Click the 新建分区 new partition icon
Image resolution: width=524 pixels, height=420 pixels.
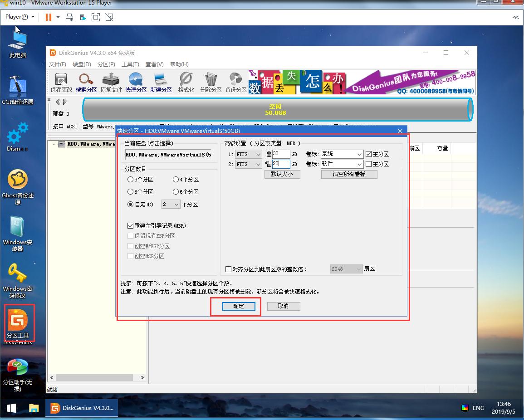[x=161, y=82]
